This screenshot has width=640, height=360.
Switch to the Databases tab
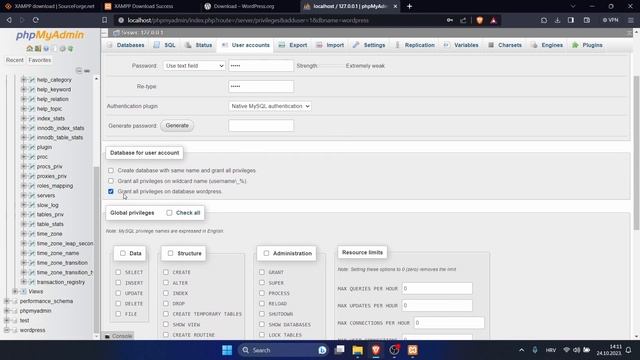tap(126, 45)
